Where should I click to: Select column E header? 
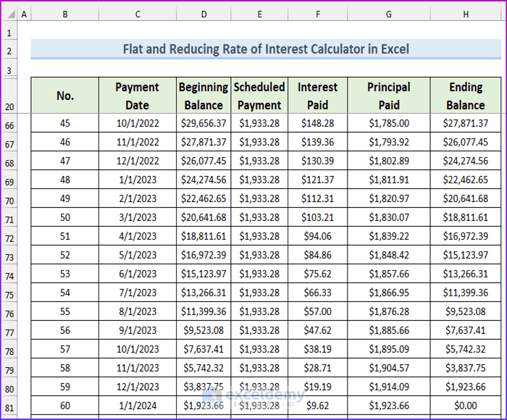(259, 14)
